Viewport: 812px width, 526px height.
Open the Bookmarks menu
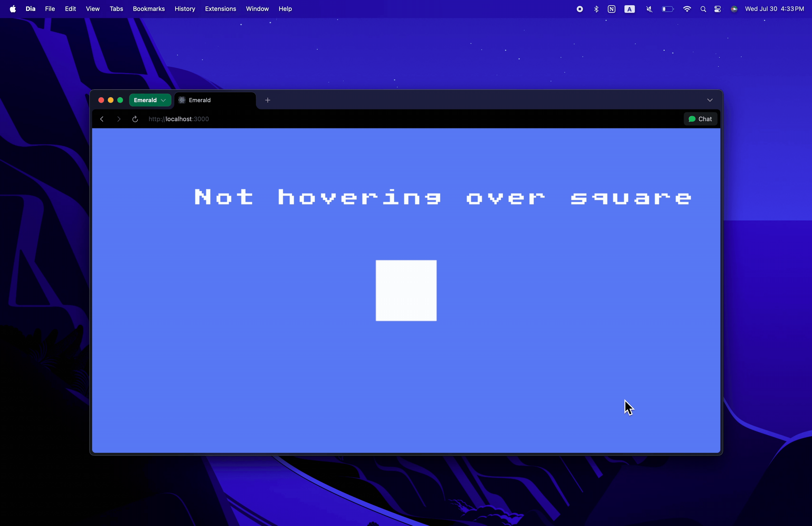pyautogui.click(x=149, y=9)
